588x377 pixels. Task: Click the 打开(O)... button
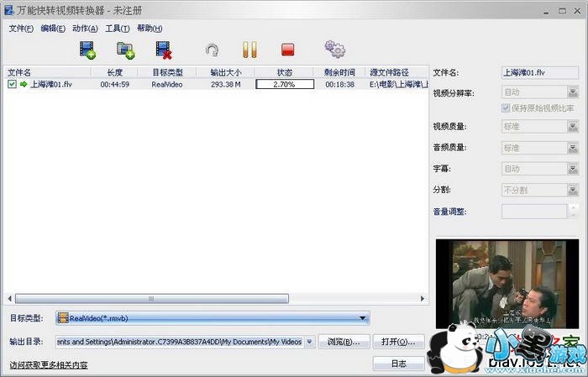398,342
